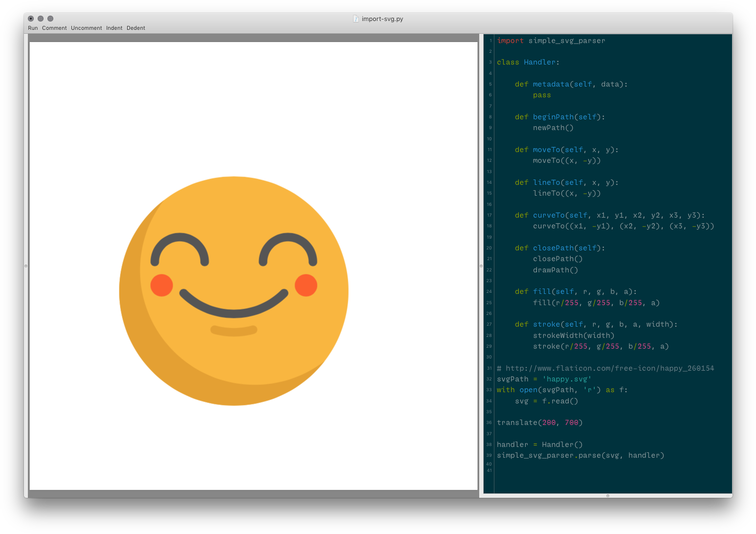Click the file proxy icon beside import-svg.py
Image resolution: width=756 pixels, height=534 pixels.
point(356,19)
